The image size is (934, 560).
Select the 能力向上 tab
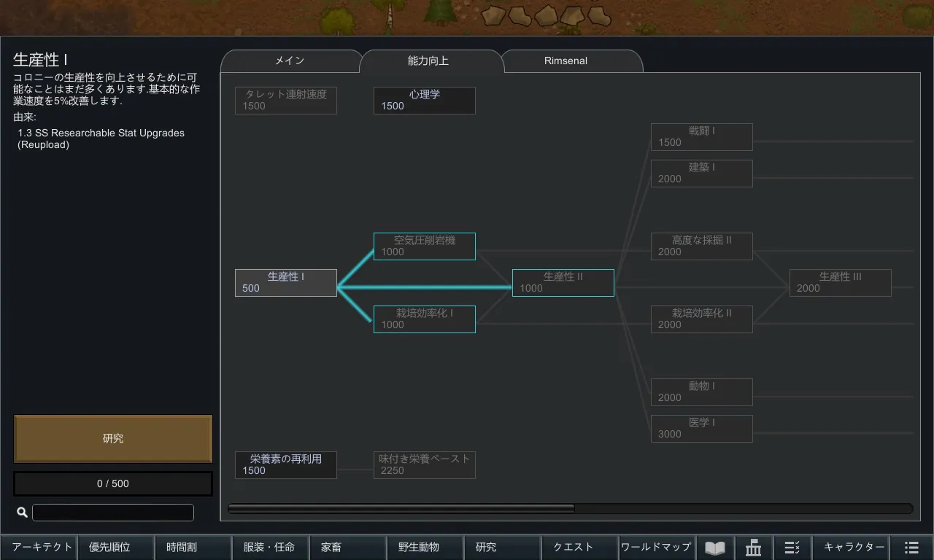tap(428, 61)
